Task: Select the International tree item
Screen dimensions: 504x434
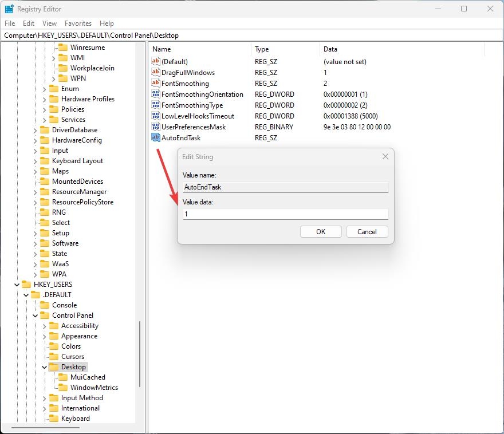Action: click(80, 408)
